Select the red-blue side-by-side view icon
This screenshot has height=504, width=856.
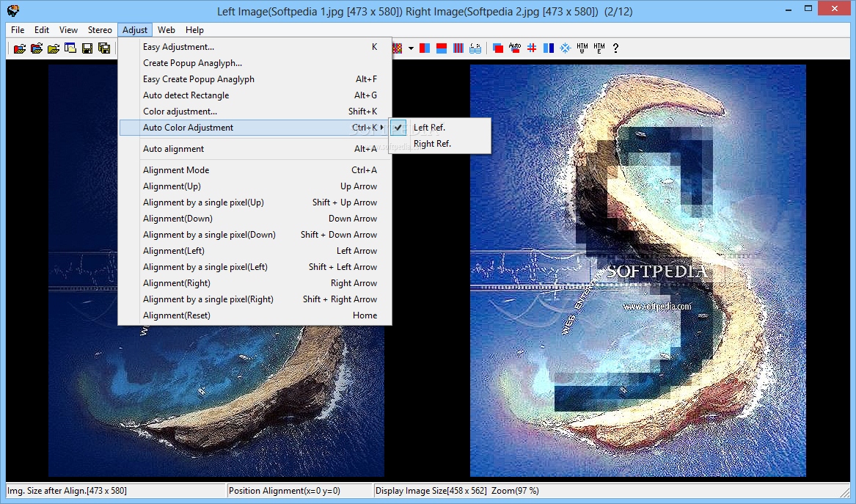(x=425, y=48)
